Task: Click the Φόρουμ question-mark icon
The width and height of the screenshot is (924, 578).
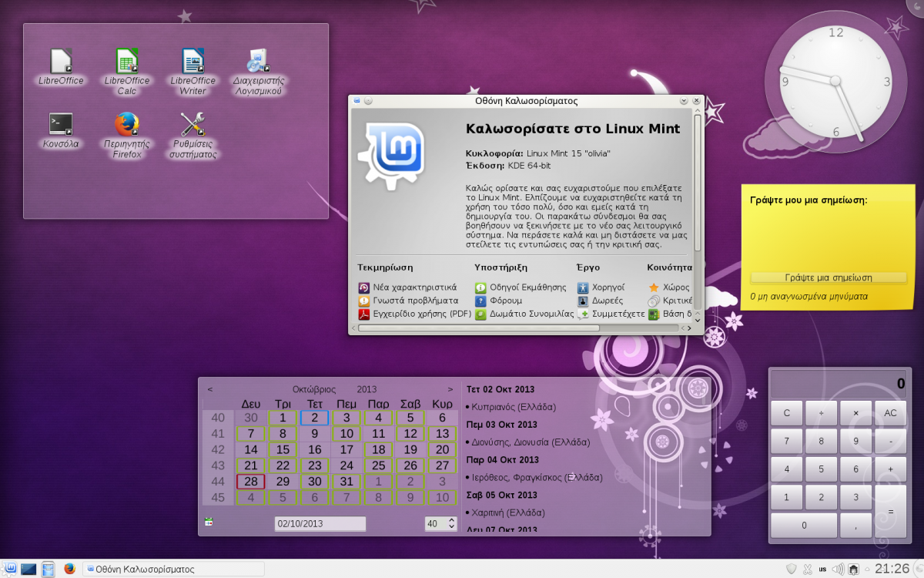Action: [x=480, y=301]
